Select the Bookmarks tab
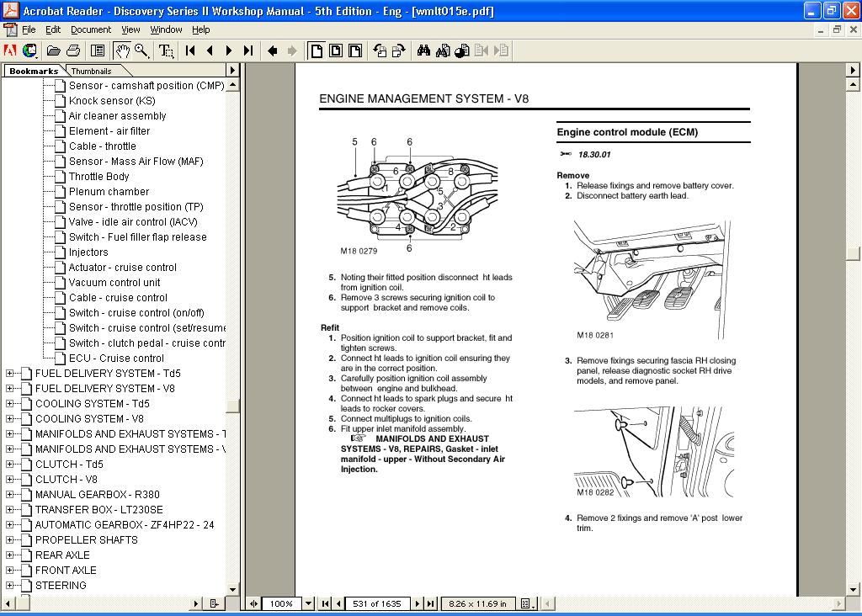Screen dimensions: 862x616 point(34,71)
